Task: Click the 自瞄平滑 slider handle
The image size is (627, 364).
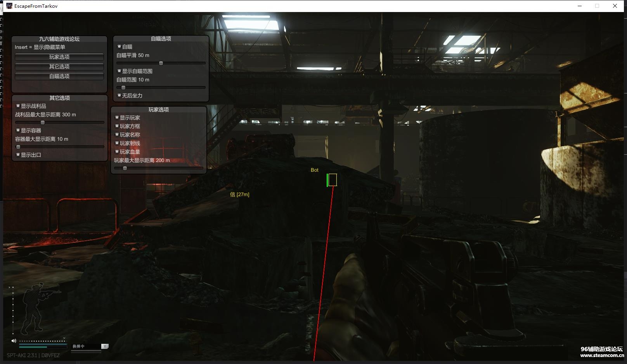Action: coord(161,63)
